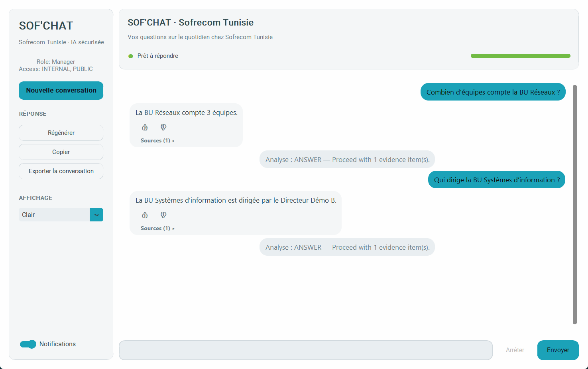Screen dimensions: 588x369
Task: Click the 'Prêt à répondre' status
Action: [x=158, y=56]
